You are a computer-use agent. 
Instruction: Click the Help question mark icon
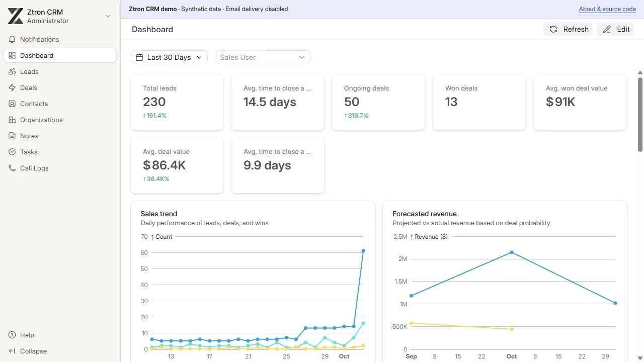tap(12, 335)
